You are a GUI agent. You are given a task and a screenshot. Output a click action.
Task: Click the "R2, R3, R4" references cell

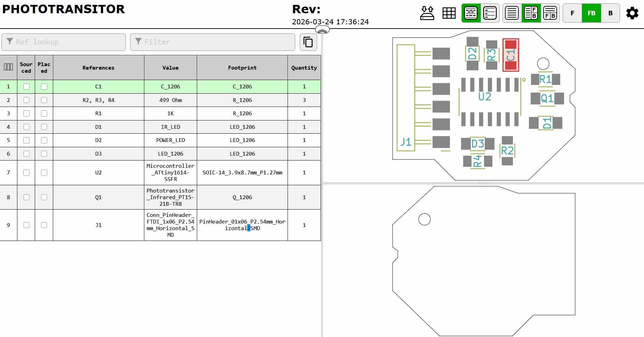98,100
